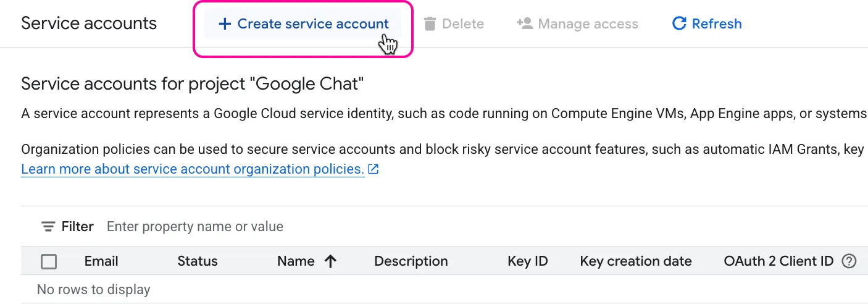
Task: Click the ascending sort arrow beside Name
Action: [x=330, y=261]
